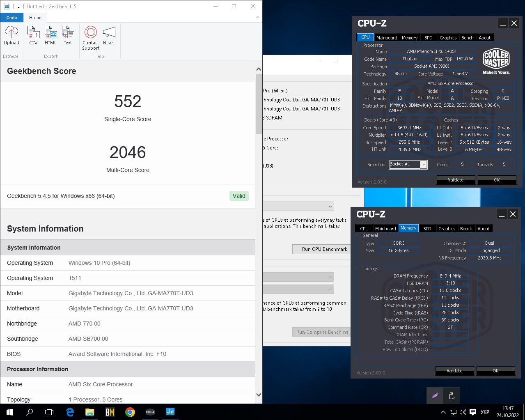Switch to Memory tab in upper CPU-Z
The width and height of the screenshot is (525, 420).
[410, 37]
